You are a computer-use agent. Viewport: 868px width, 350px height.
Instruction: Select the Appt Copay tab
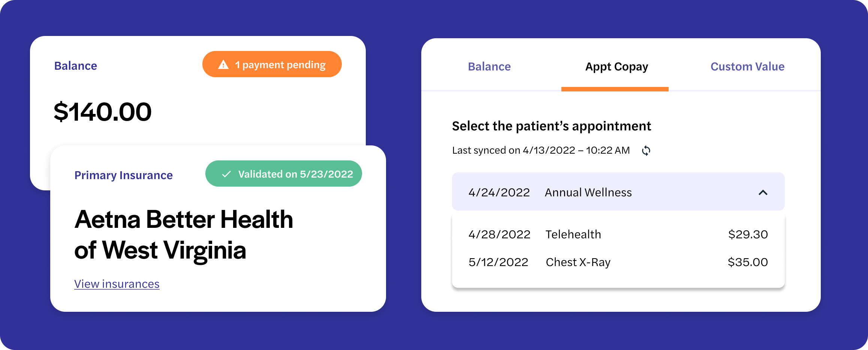point(617,67)
